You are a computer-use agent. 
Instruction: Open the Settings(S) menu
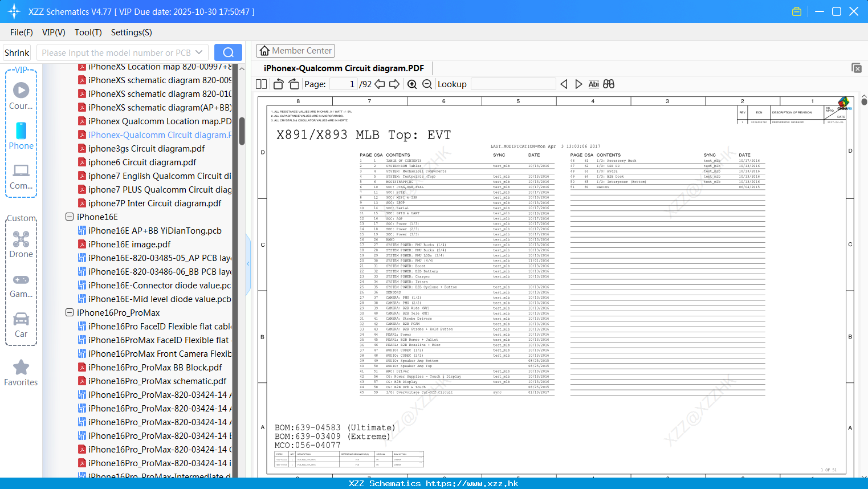pyautogui.click(x=132, y=32)
